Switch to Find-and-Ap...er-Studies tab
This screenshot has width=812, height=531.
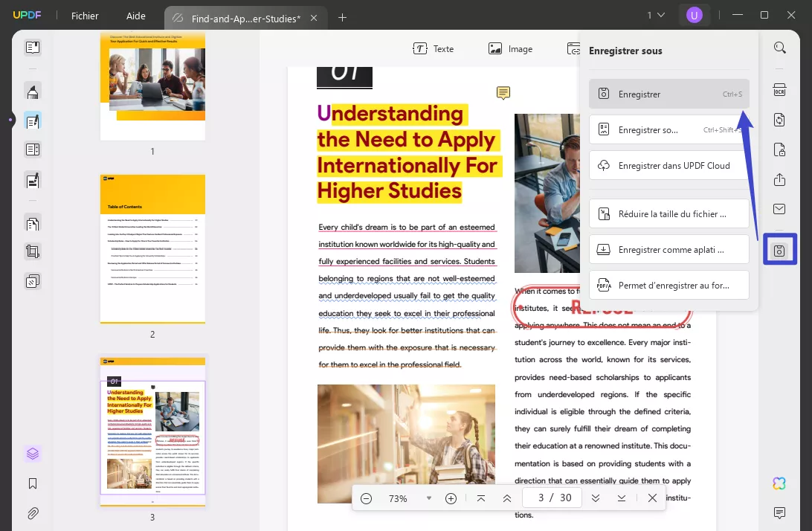(x=245, y=19)
